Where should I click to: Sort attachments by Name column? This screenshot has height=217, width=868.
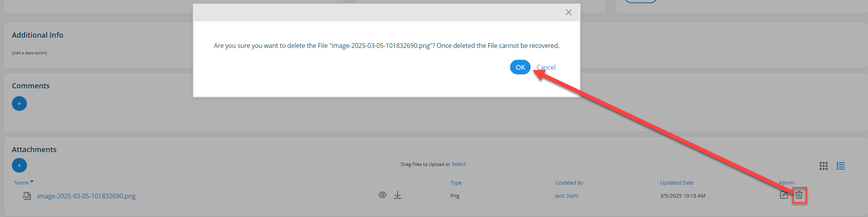pos(21,183)
